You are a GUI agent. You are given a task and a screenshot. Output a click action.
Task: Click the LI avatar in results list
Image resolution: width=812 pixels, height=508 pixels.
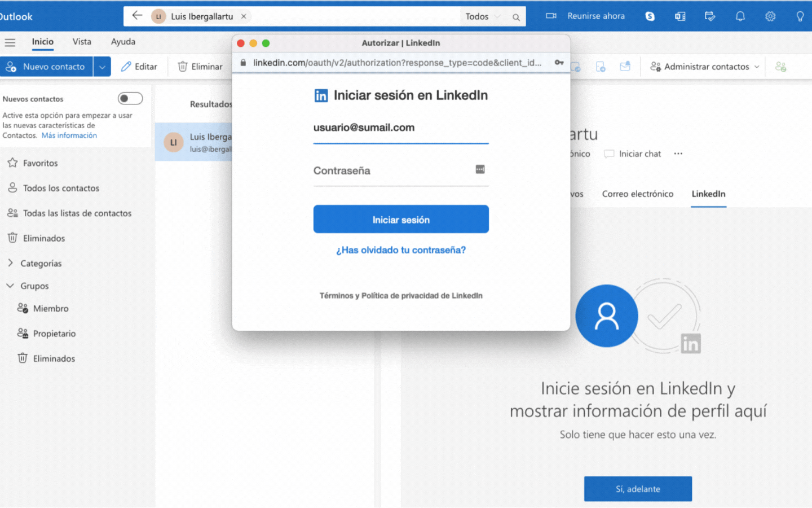174,142
